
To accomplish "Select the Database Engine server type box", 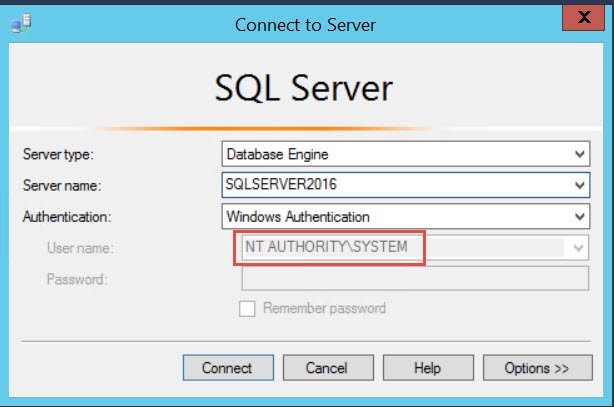I will point(405,154).
